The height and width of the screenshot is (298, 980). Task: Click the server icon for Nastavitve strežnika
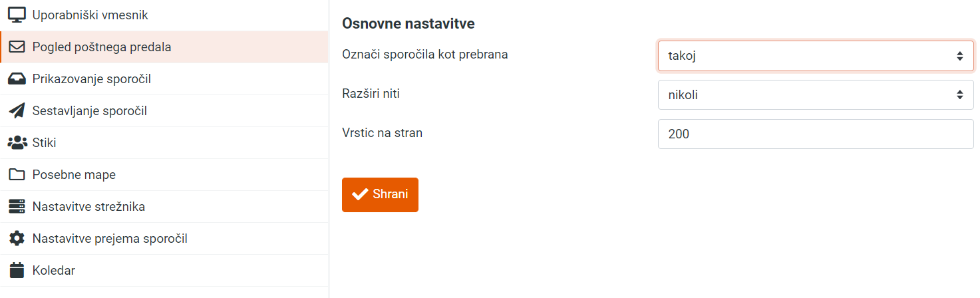point(17,207)
